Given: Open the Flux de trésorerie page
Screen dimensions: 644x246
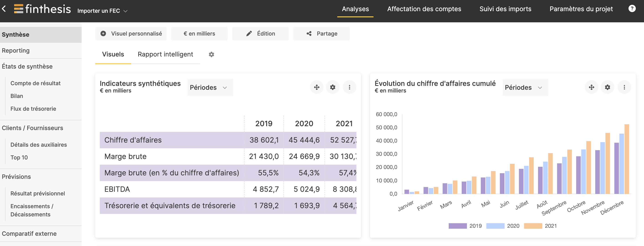Looking at the screenshot, I should pos(33,108).
